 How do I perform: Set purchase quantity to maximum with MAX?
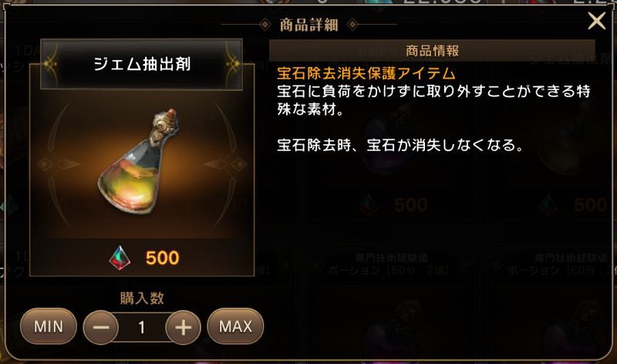click(235, 326)
